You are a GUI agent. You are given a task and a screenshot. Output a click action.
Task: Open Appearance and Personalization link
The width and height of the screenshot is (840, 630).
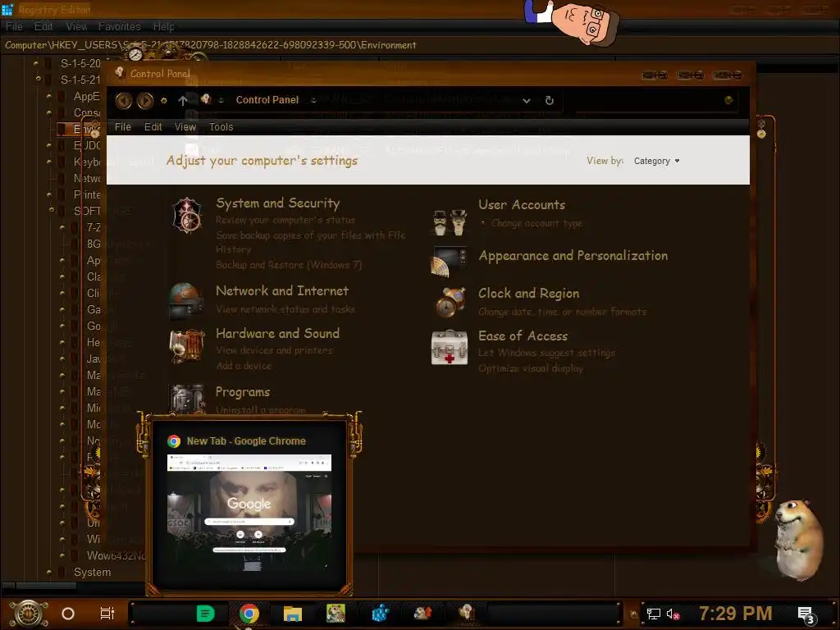(573, 256)
